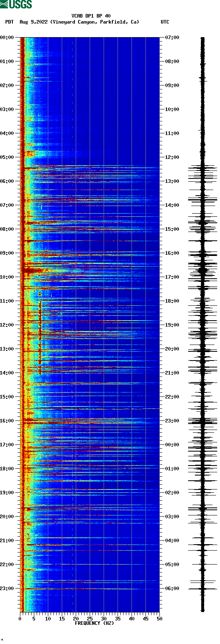Screen dimensions: 220x644
Task: Click the 03:00 label on the PDT axis
Action: click(x=7, y=109)
